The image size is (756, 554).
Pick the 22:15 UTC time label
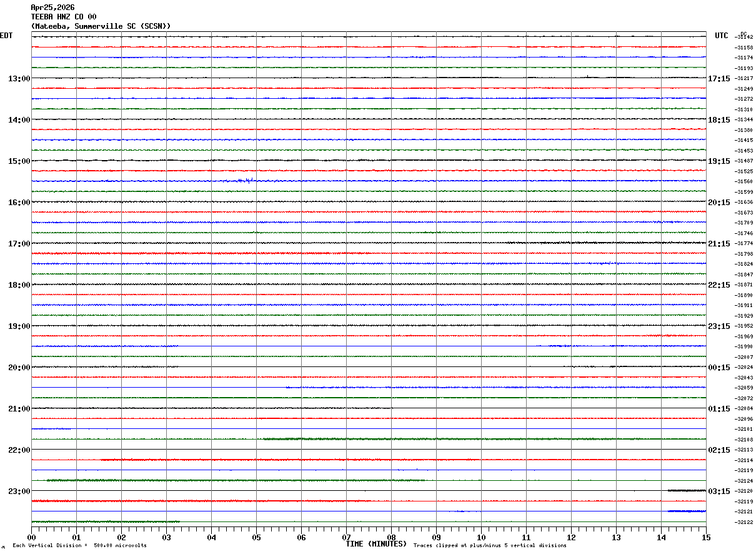[x=719, y=285]
